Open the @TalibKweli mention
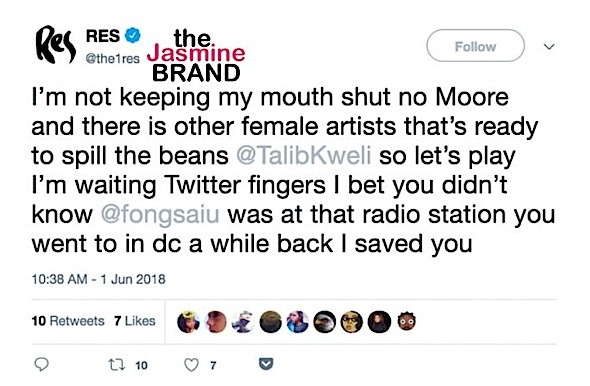The height and width of the screenshot is (386, 590). coord(304,155)
